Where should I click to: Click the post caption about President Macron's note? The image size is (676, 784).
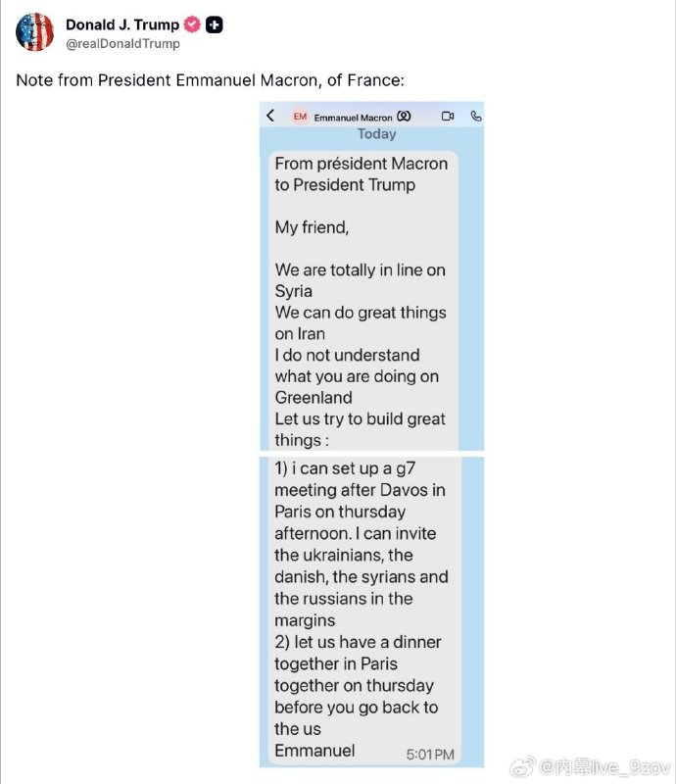pyautogui.click(x=210, y=79)
